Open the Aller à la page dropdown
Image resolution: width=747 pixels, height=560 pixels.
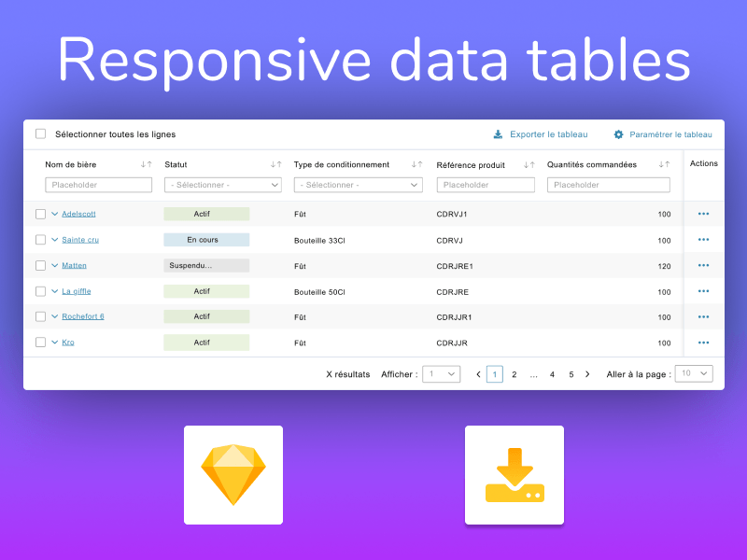[694, 373]
